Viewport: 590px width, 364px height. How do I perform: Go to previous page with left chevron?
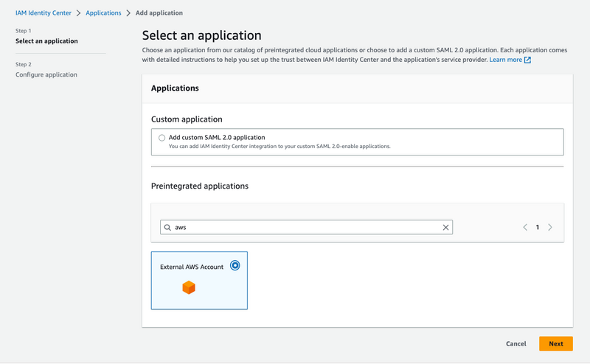(x=525, y=228)
